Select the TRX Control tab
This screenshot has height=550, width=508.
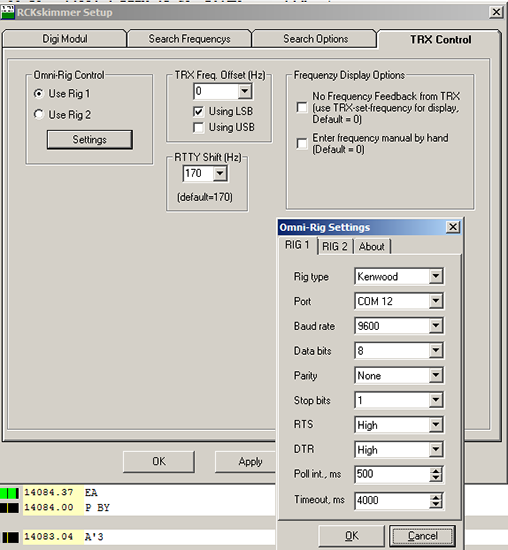pyautogui.click(x=440, y=39)
